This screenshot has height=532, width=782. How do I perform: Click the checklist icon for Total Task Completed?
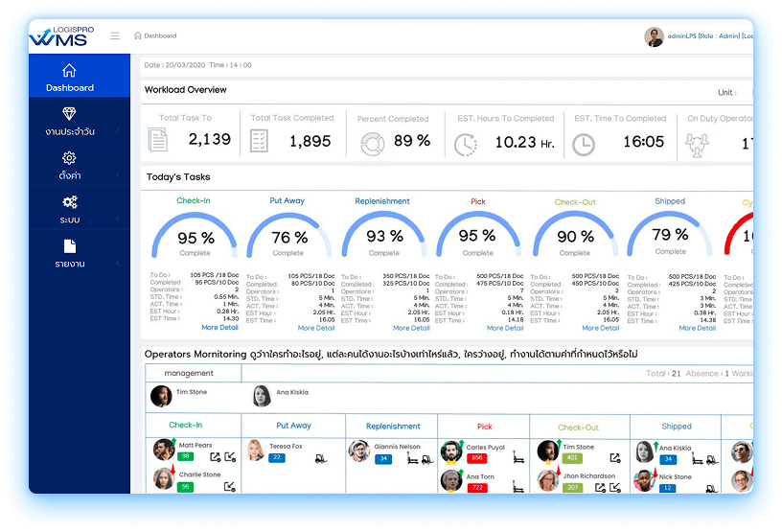click(x=259, y=142)
